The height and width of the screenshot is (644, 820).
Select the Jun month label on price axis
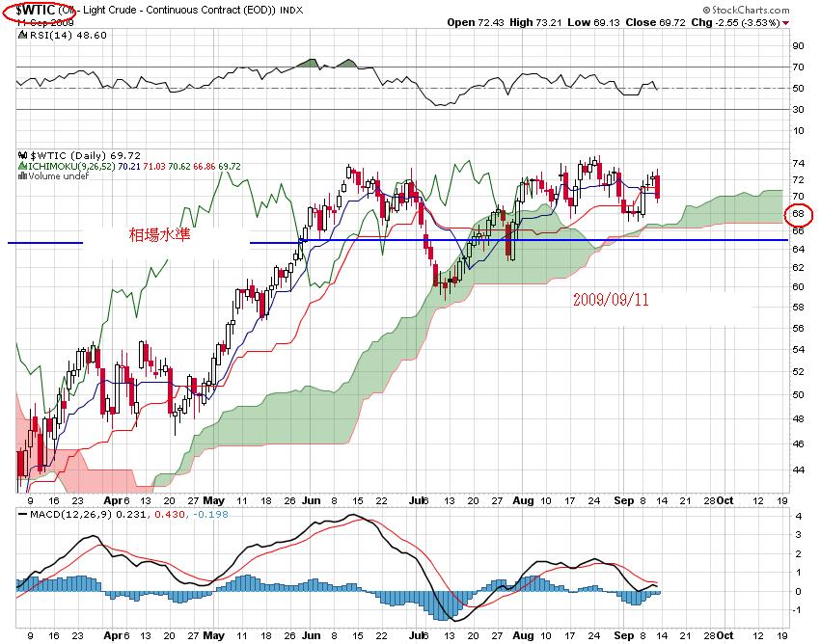(x=310, y=501)
